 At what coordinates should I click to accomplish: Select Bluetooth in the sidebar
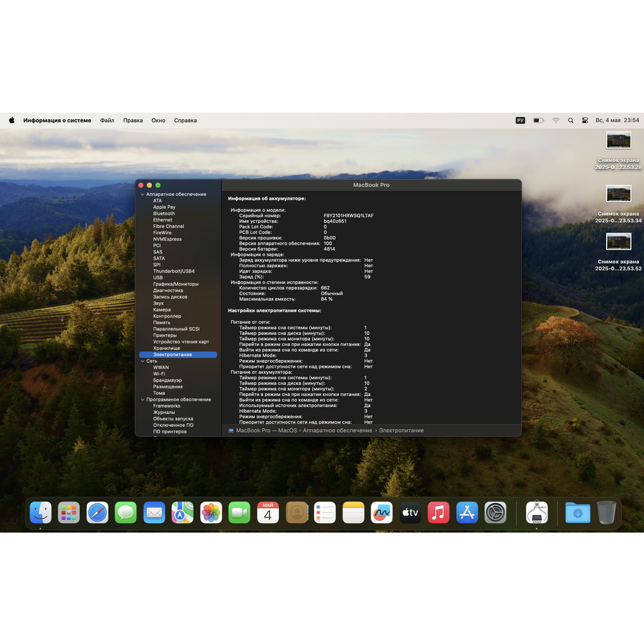(x=164, y=214)
